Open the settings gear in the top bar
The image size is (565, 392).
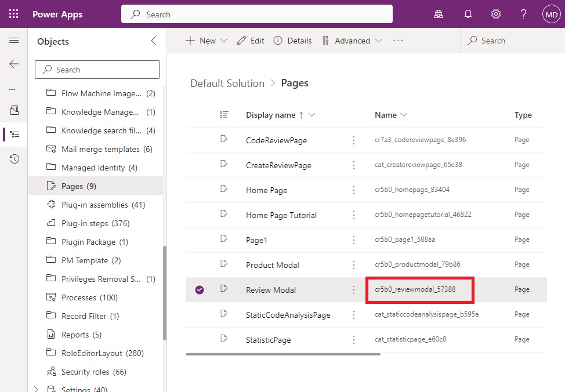click(x=495, y=14)
